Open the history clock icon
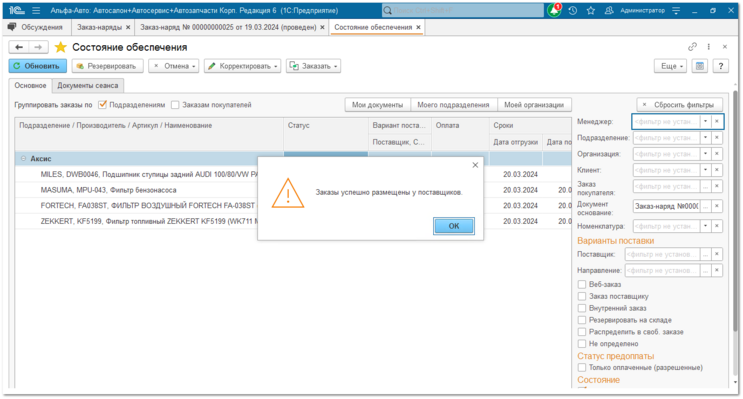The image size is (743, 399). (573, 10)
